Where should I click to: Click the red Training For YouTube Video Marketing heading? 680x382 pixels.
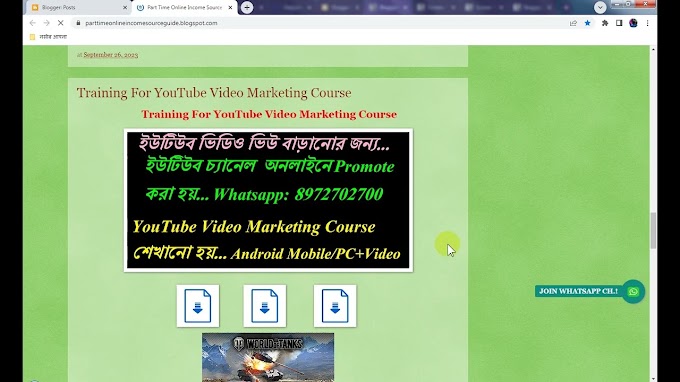(x=269, y=114)
